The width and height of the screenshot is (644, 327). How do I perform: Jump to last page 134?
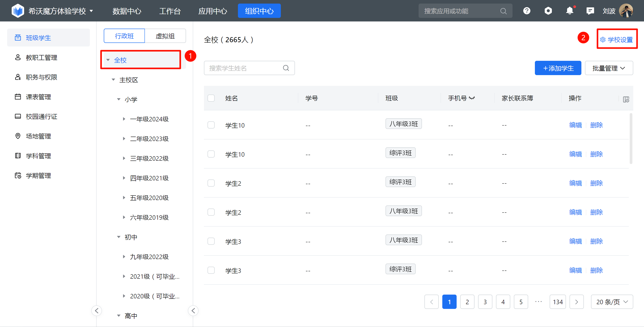(558, 302)
